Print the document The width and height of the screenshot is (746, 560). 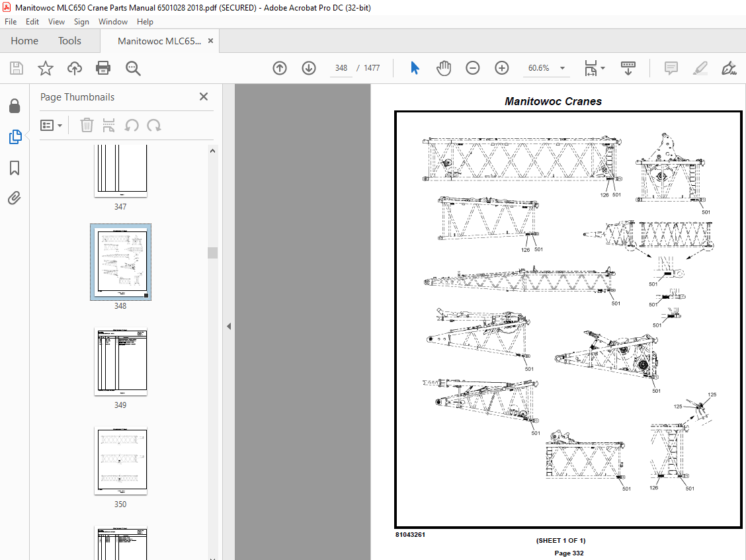click(x=103, y=68)
